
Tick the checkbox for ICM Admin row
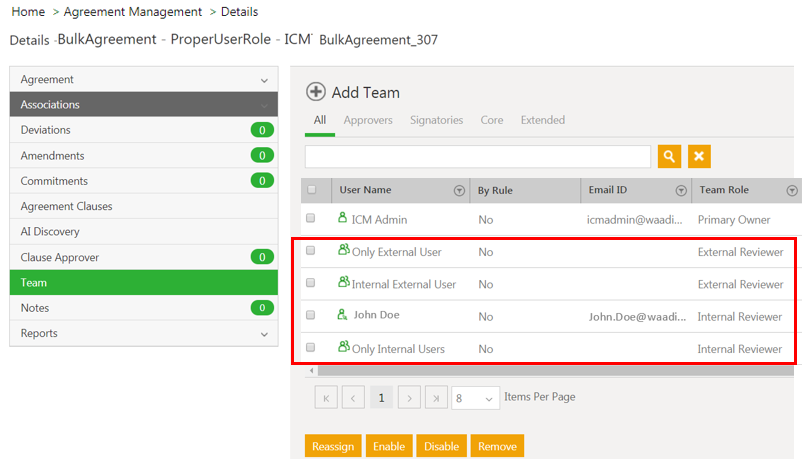(311, 218)
